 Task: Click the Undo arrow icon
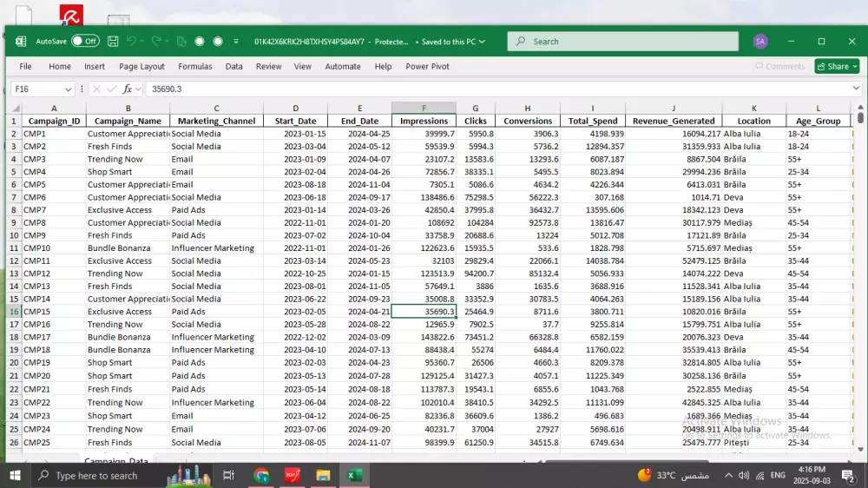[131, 41]
